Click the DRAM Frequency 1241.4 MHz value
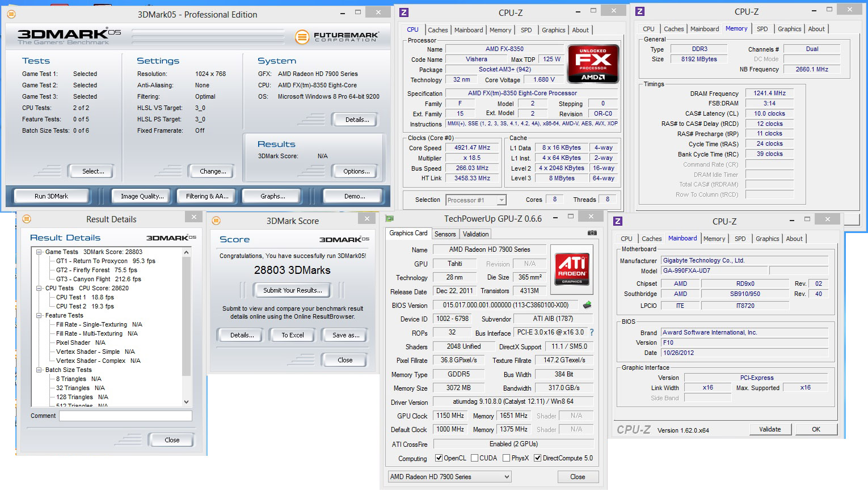Screen dimensions: 868x495 click(x=769, y=94)
